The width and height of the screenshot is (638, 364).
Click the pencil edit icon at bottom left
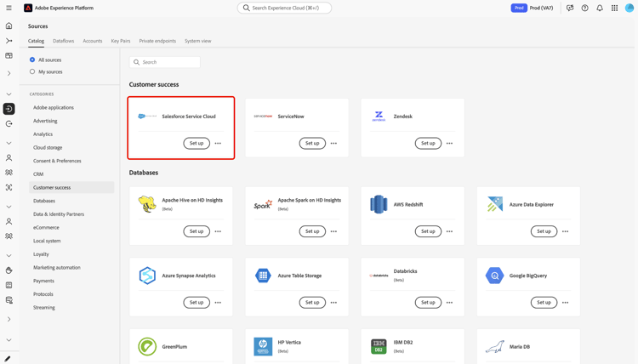8,358
